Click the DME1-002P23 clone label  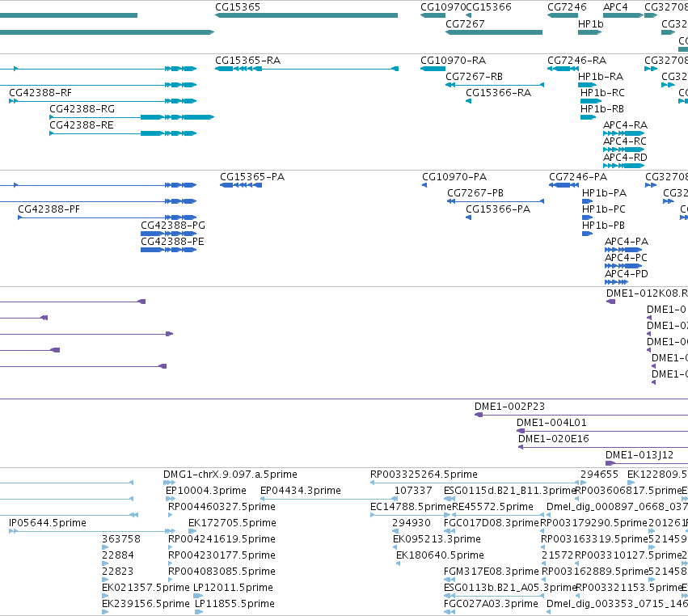[x=509, y=407]
